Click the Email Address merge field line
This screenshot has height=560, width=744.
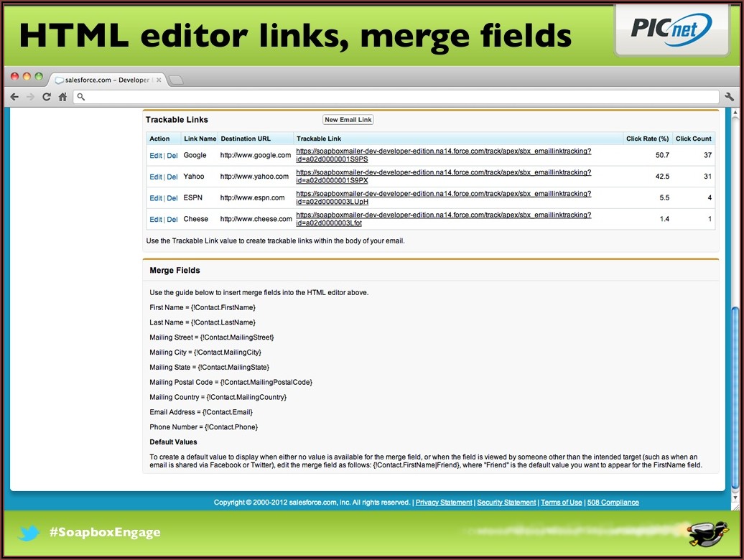coord(201,412)
